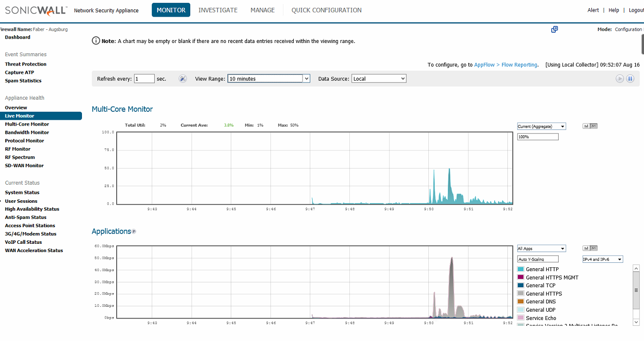Open the All Apps dropdown
This screenshot has height=341, width=644.
tap(542, 249)
